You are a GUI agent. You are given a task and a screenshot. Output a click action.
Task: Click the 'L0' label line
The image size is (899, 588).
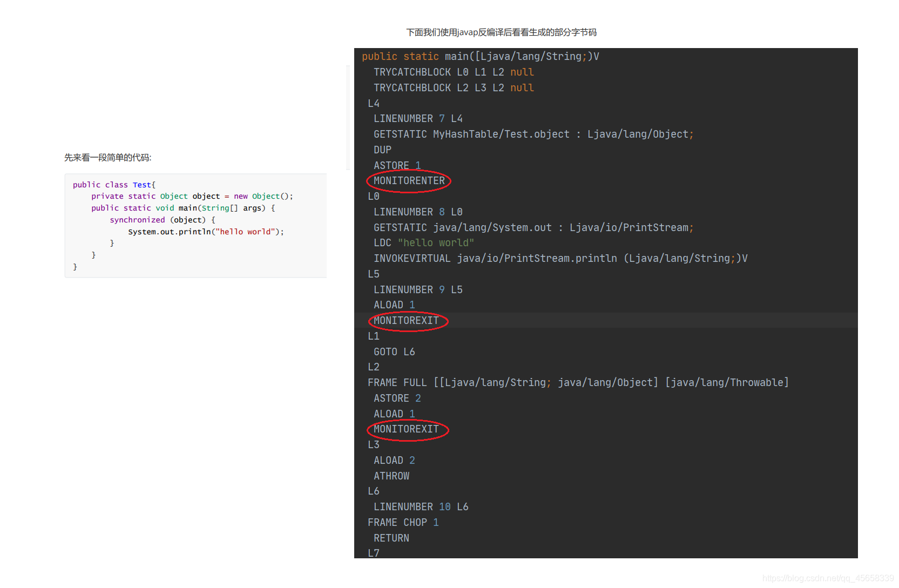coord(374,197)
